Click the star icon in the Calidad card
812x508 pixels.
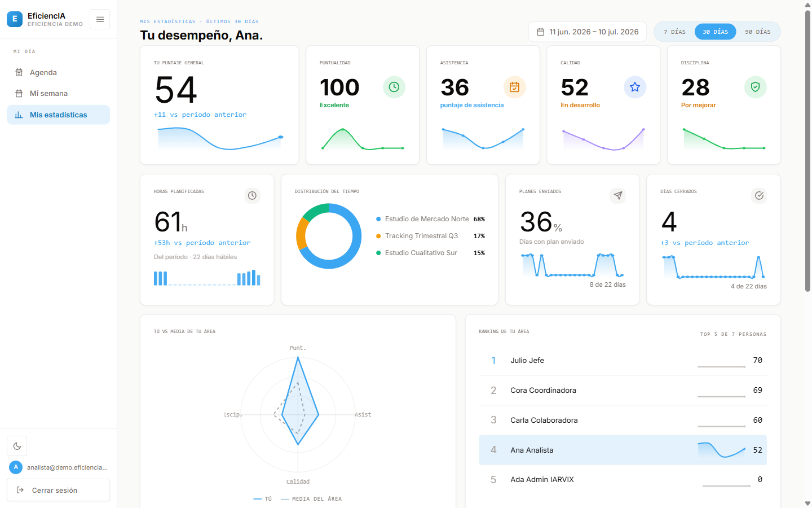tap(635, 87)
